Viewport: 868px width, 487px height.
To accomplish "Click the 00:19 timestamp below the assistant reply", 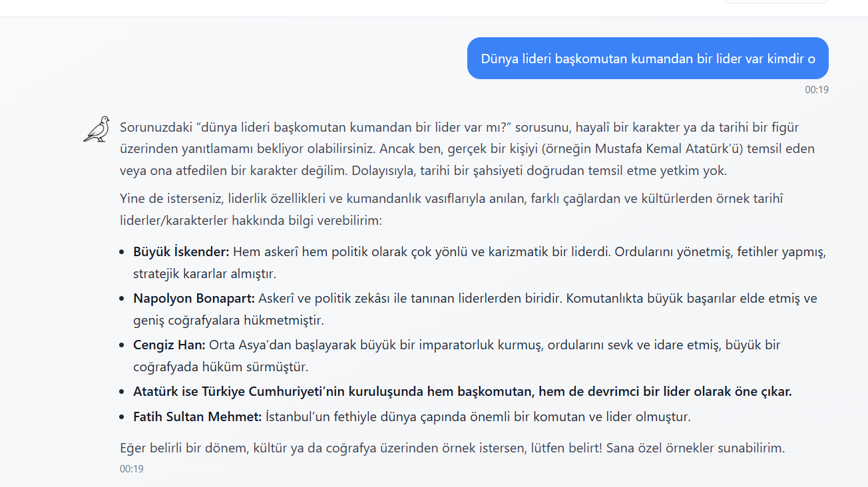I will pos(132,469).
